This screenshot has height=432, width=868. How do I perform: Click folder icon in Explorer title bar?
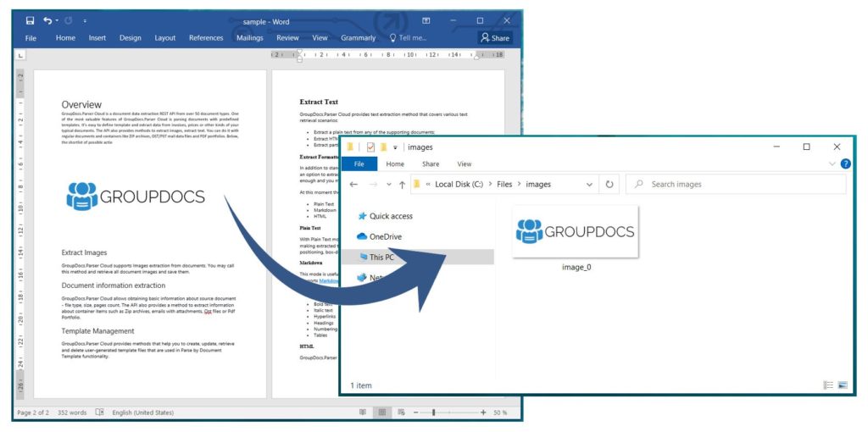(350, 147)
